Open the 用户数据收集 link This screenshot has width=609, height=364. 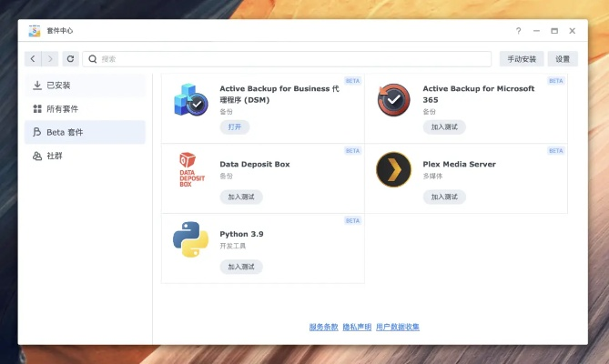pos(398,327)
